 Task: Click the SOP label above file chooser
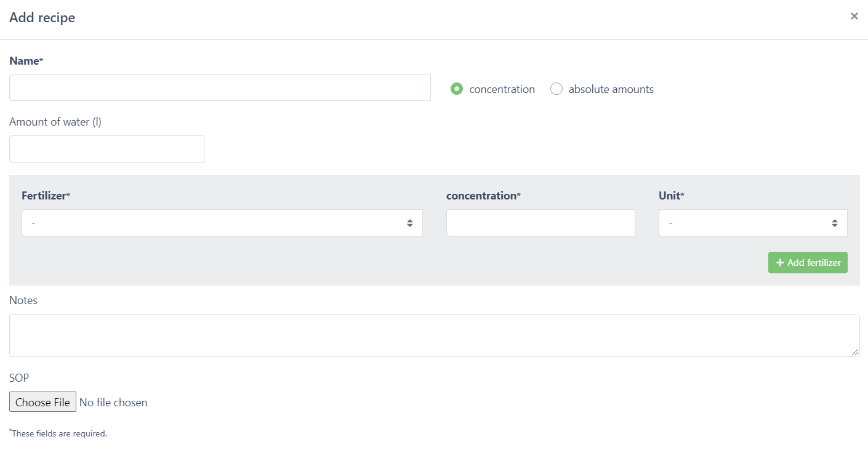click(19, 378)
